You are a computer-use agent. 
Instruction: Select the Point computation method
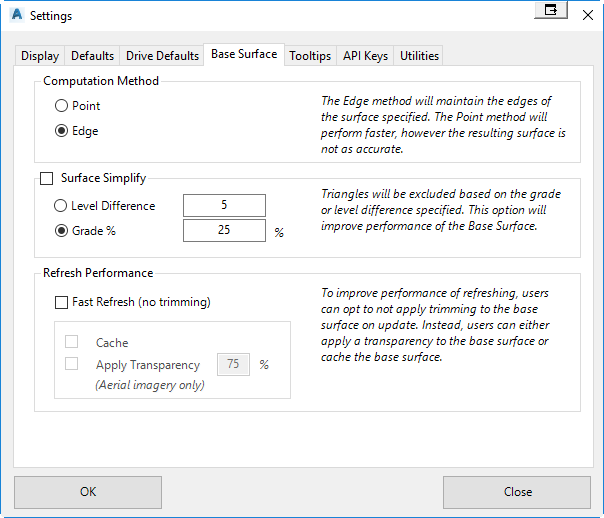[x=77, y=106]
